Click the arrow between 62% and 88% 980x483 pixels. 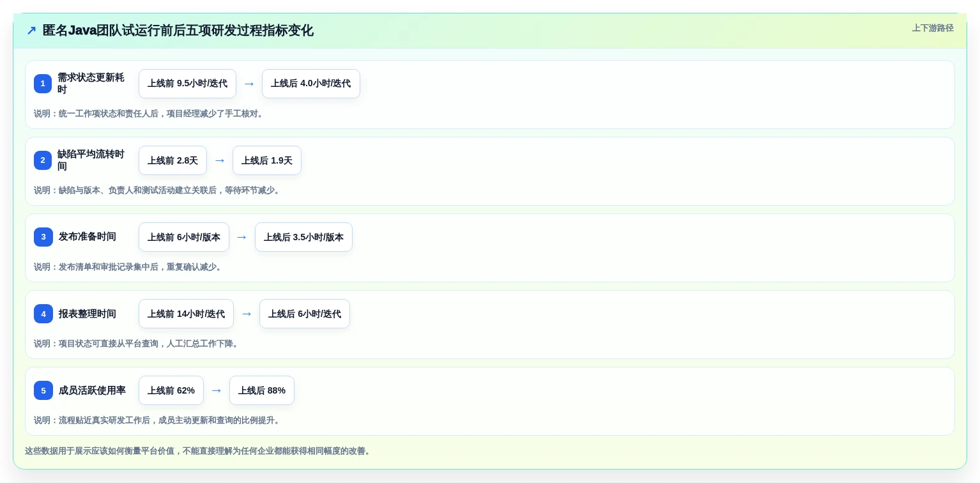pos(217,390)
